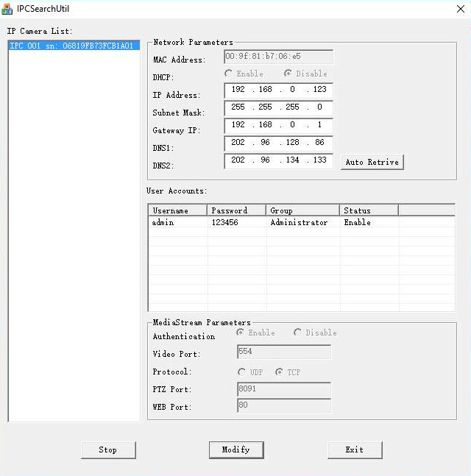The height and width of the screenshot is (476, 471).
Task: Select IPC 001 camera in the list
Action: (x=71, y=46)
